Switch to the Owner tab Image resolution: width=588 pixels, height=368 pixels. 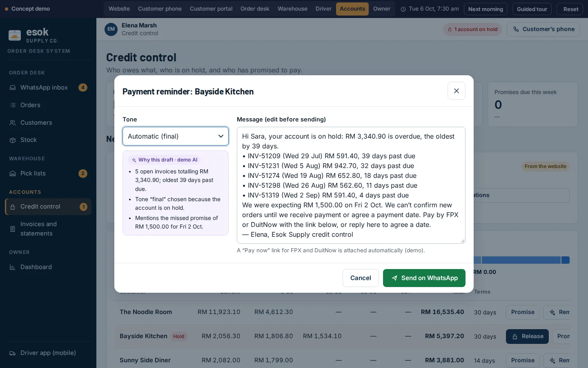point(382,9)
